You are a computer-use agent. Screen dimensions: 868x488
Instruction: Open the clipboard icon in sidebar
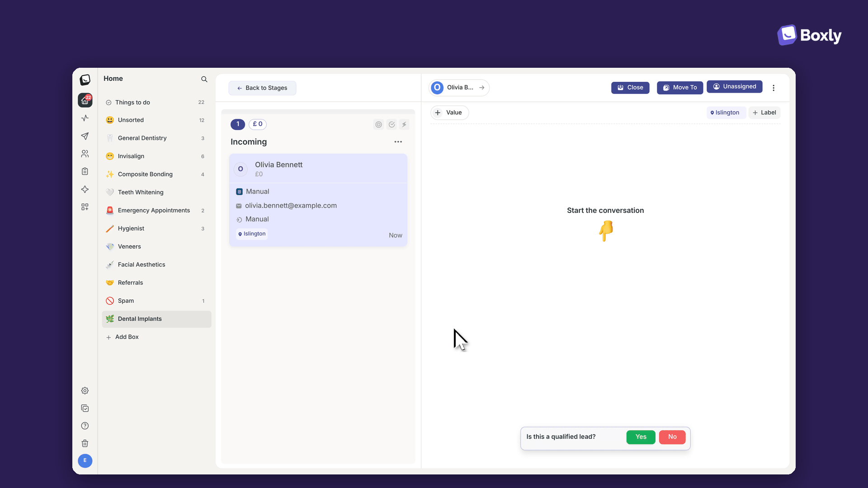tap(85, 172)
